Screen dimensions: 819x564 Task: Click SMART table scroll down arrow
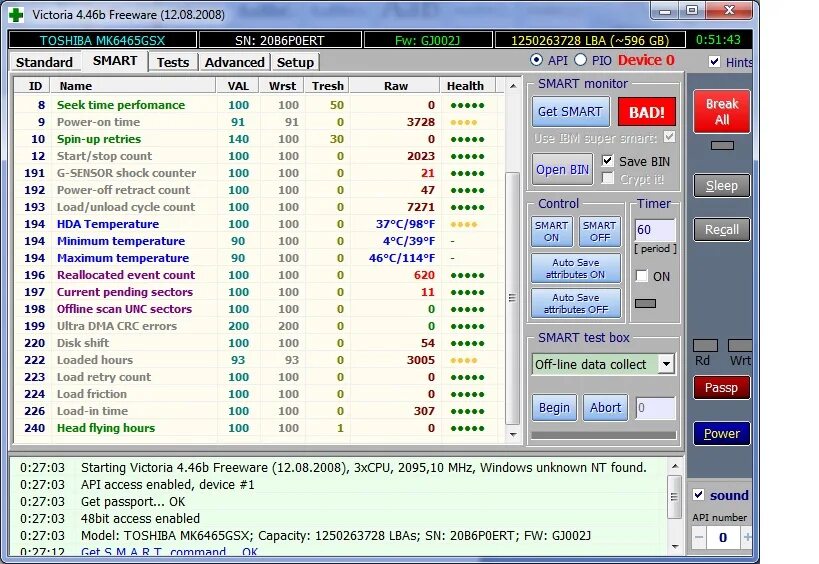pyautogui.click(x=513, y=434)
